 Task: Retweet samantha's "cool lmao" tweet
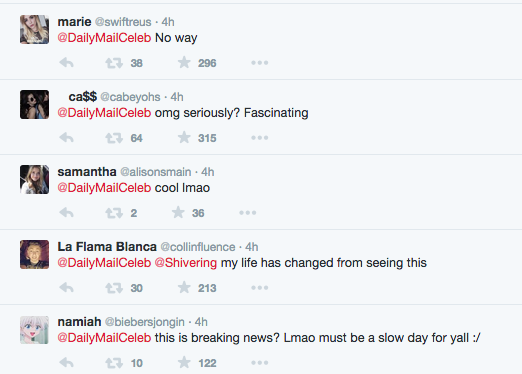tap(114, 213)
